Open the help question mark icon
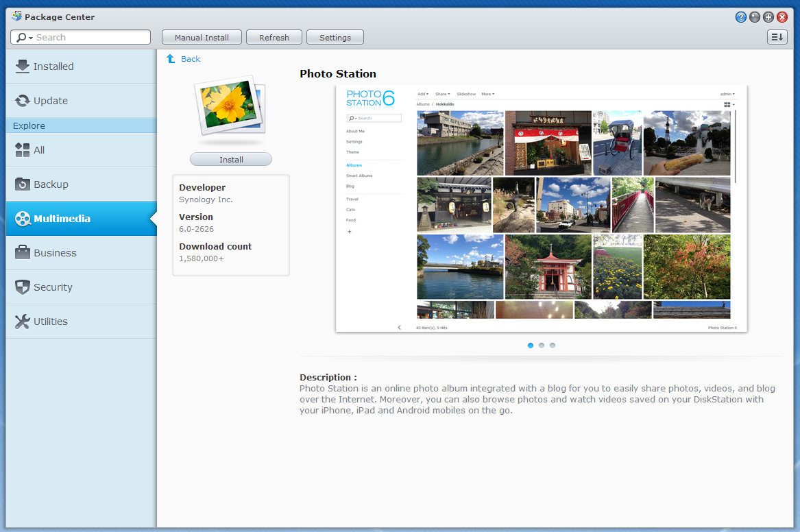 (741, 17)
